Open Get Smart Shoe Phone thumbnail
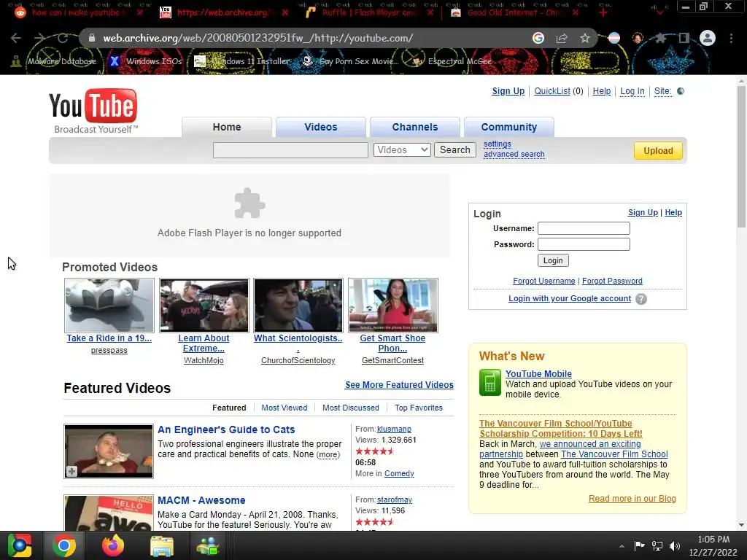747x560 pixels. coord(392,306)
